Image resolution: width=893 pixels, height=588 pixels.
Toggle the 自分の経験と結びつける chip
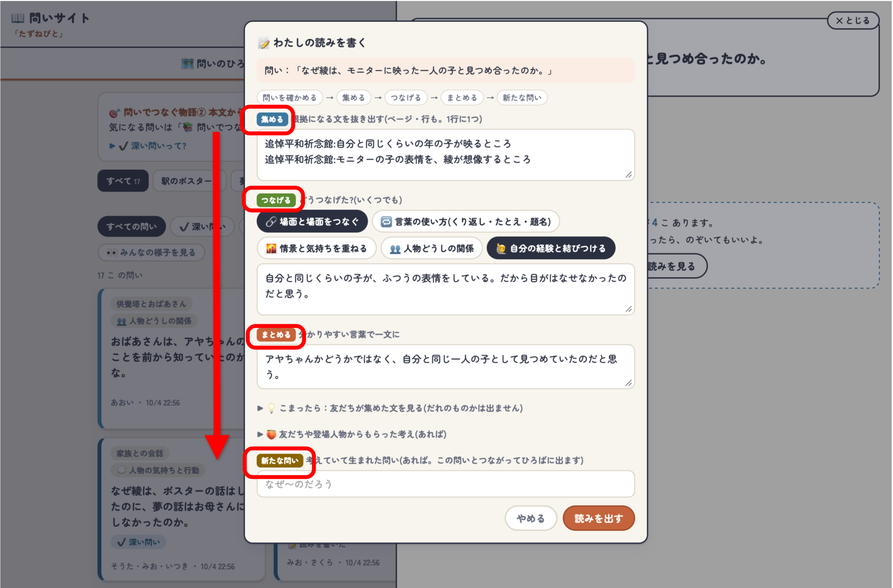pyautogui.click(x=551, y=248)
